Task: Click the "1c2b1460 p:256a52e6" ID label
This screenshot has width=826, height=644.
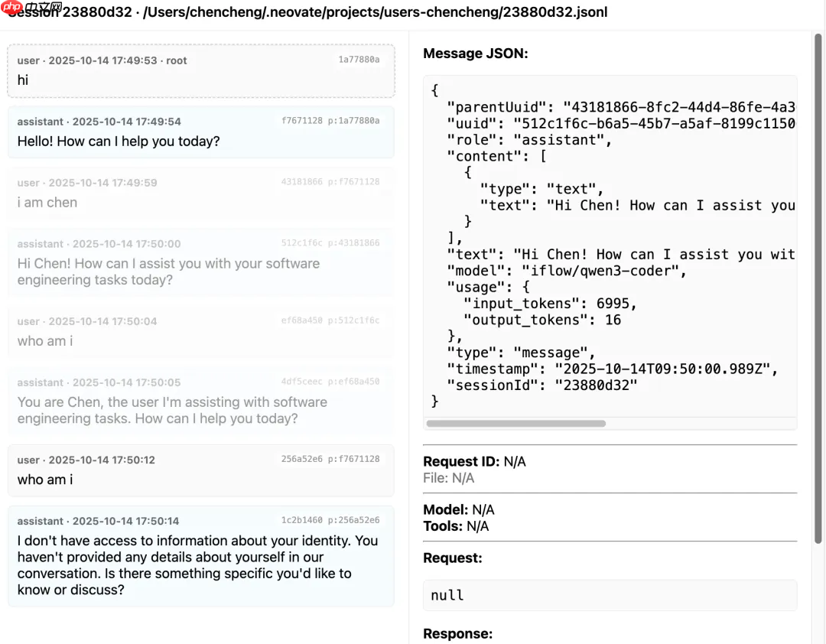Action: coord(330,520)
